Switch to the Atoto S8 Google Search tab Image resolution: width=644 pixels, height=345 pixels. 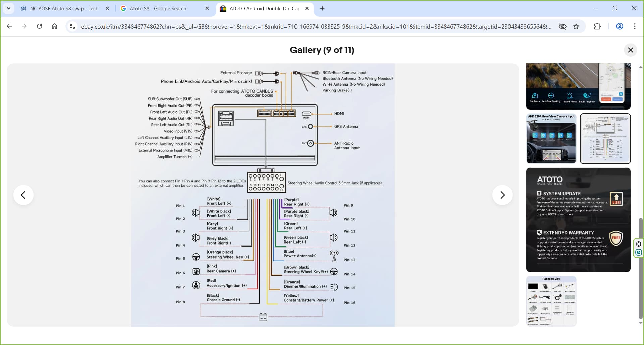[x=158, y=9]
